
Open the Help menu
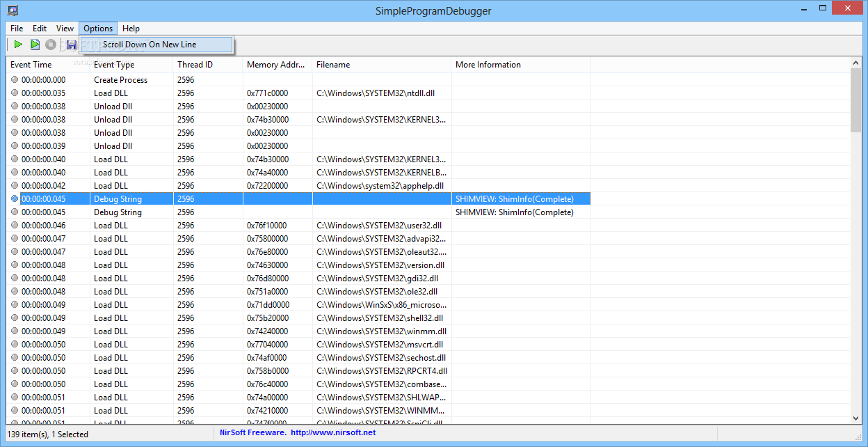[x=131, y=29]
